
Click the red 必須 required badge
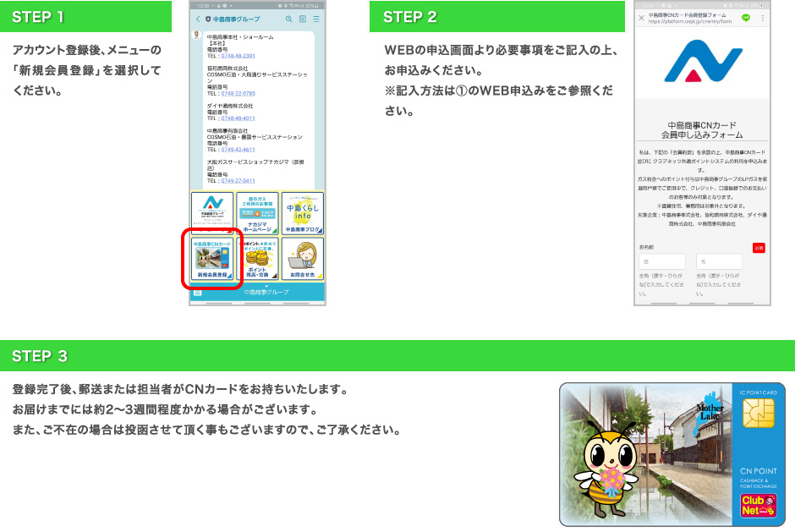(x=759, y=248)
